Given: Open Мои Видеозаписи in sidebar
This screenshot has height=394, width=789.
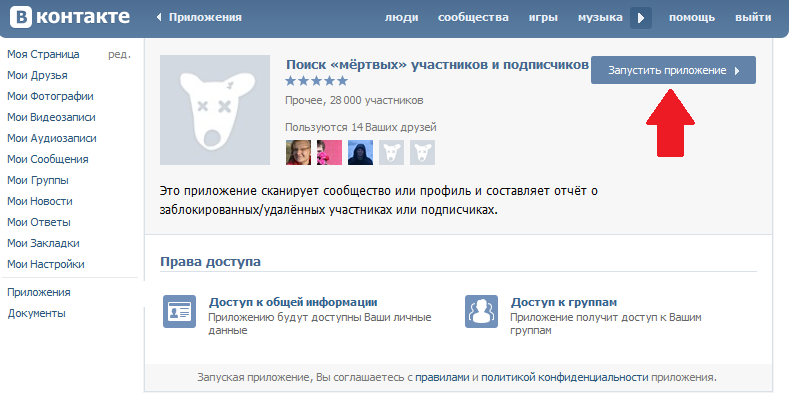Looking at the screenshot, I should tap(51, 117).
